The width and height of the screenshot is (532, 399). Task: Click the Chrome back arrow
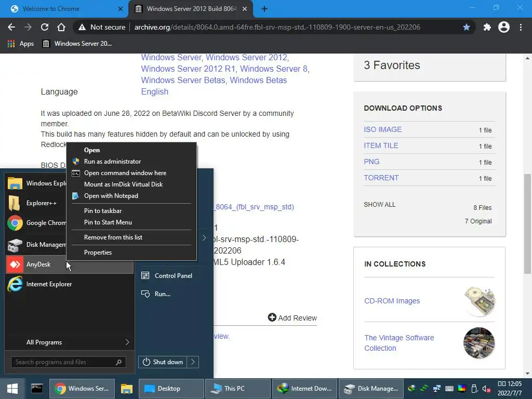[x=11, y=27]
